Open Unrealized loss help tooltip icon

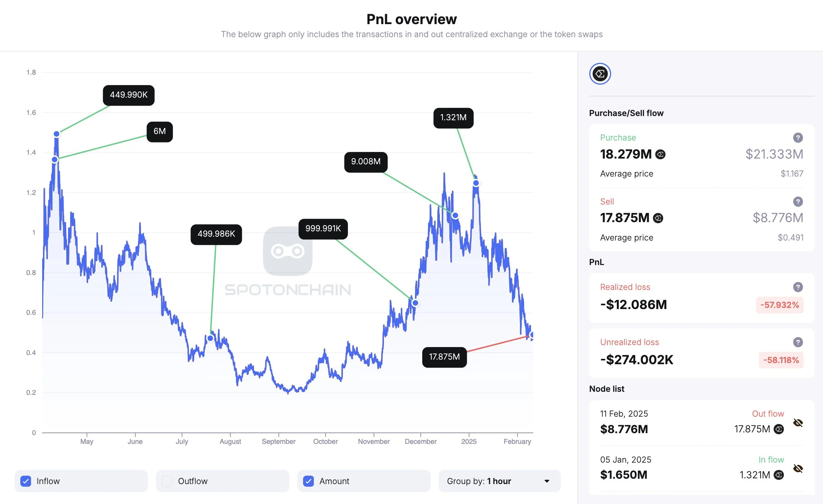(798, 342)
